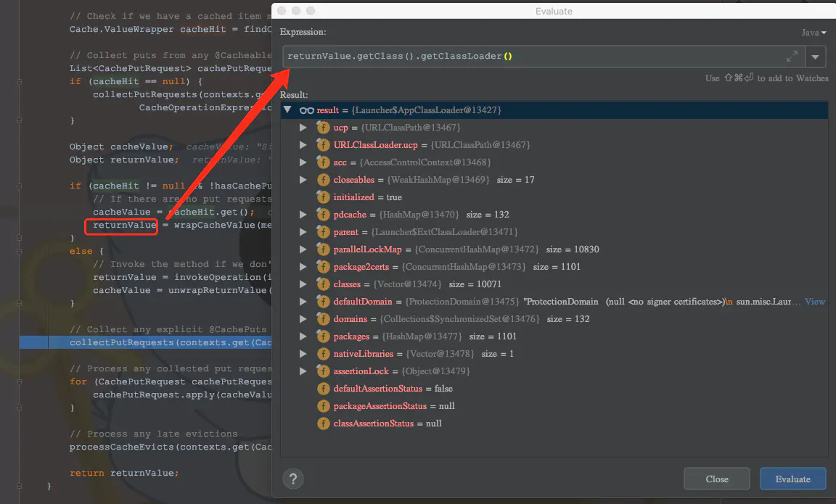This screenshot has width=836, height=504.
Task: Open the View link for defaultDomain
Action: [x=815, y=301]
